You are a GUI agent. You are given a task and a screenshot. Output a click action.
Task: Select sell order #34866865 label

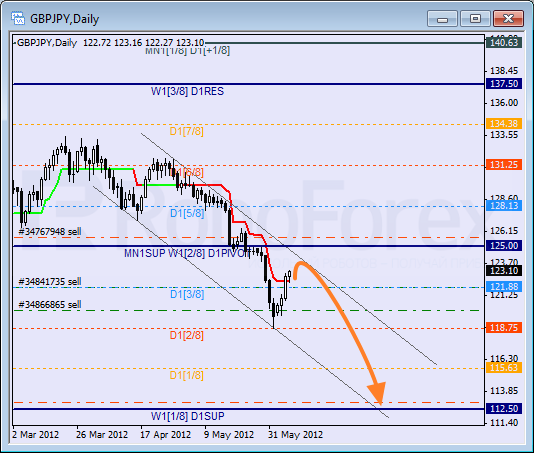point(50,304)
